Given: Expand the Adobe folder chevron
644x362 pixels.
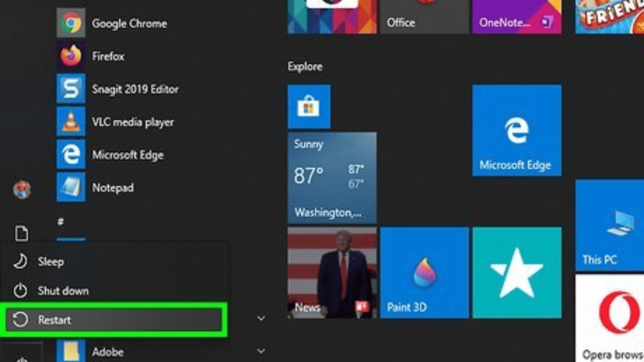Looking at the screenshot, I should pyautogui.click(x=261, y=351).
